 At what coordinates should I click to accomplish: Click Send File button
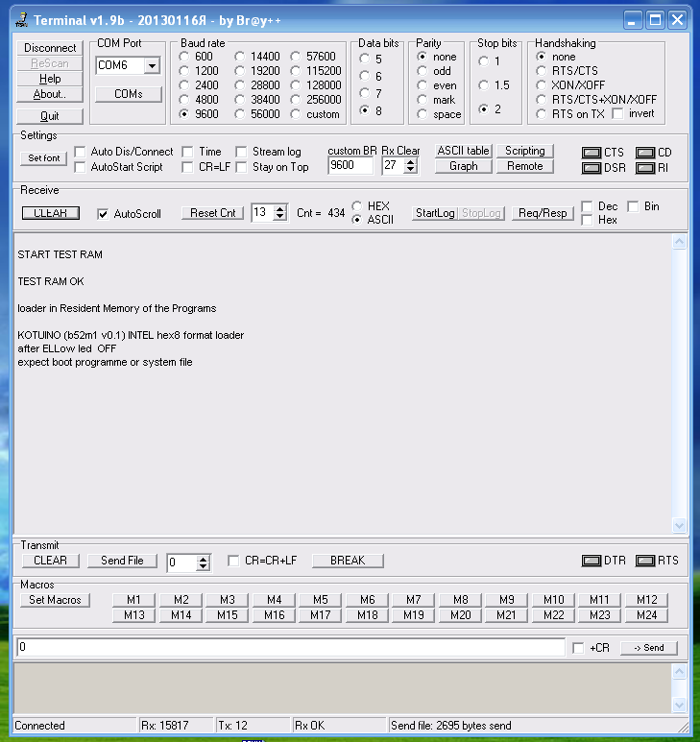(x=122, y=561)
